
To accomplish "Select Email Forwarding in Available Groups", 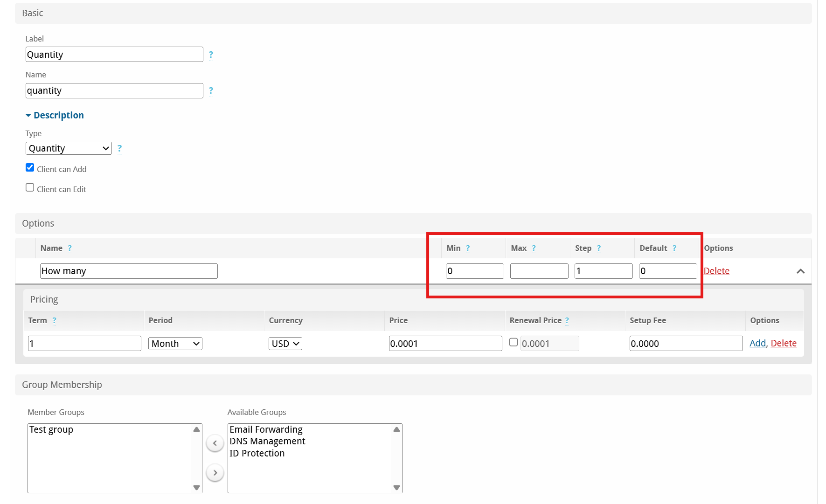I will 266,429.
